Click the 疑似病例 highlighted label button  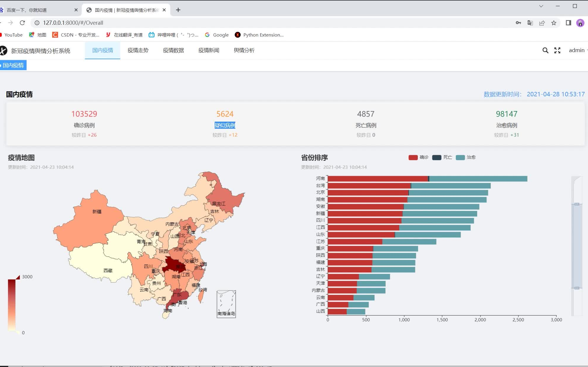pyautogui.click(x=225, y=125)
